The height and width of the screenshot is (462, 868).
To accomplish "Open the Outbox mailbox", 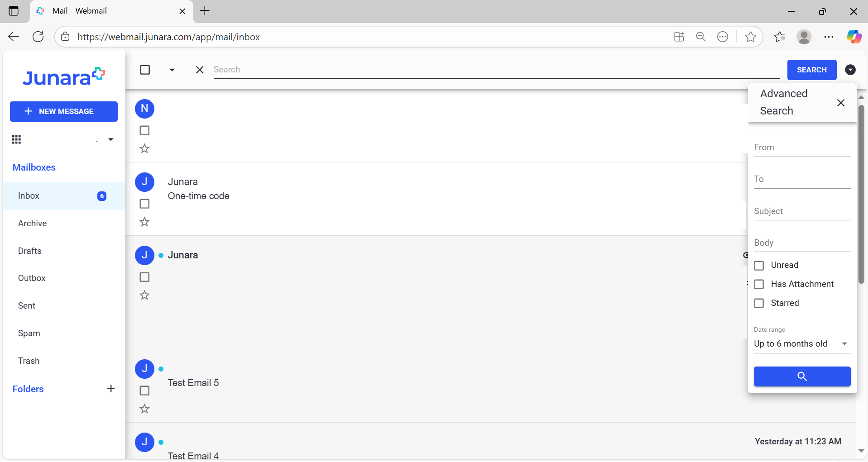I will coord(64,278).
